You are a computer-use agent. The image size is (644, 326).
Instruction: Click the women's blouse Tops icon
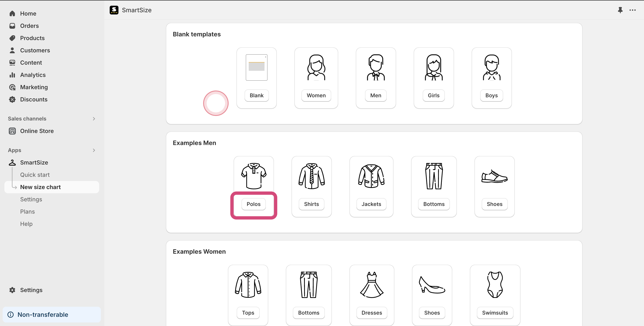(x=248, y=285)
